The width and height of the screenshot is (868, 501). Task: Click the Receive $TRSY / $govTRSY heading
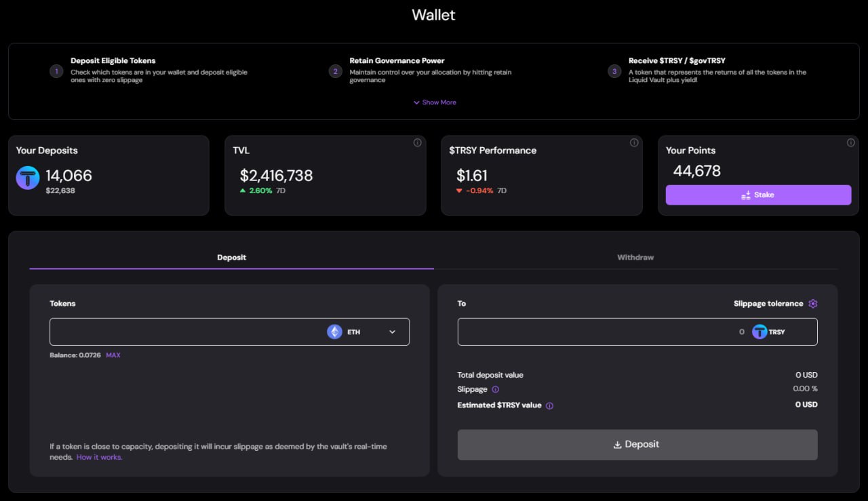point(677,61)
